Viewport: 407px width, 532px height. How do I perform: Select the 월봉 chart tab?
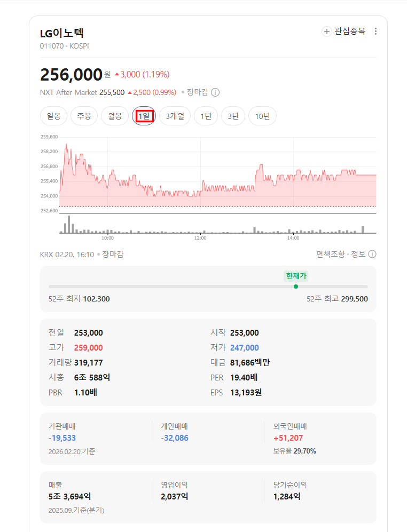[115, 116]
